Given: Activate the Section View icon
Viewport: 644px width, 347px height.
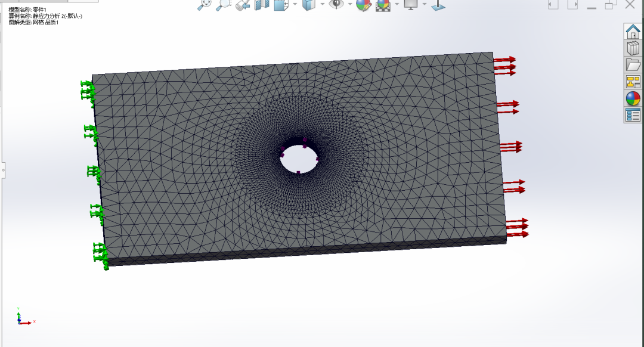Looking at the screenshot, I should [262, 5].
